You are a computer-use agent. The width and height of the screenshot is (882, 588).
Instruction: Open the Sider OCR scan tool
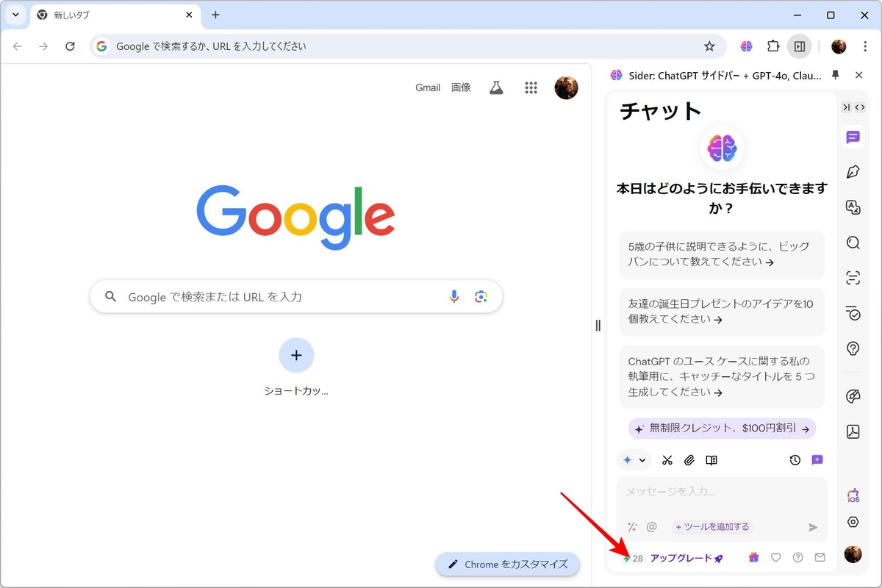pyautogui.click(x=853, y=278)
